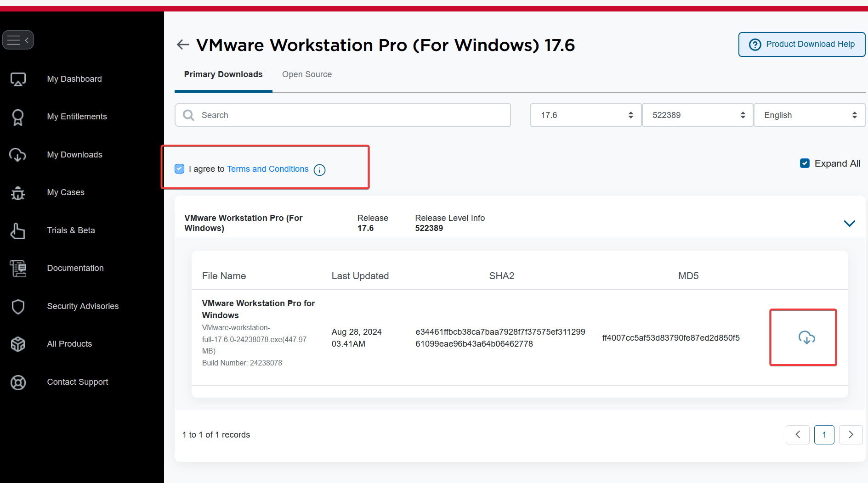The height and width of the screenshot is (483, 868).
Task: Click Release Level Info 522389 text
Action: tap(450, 223)
